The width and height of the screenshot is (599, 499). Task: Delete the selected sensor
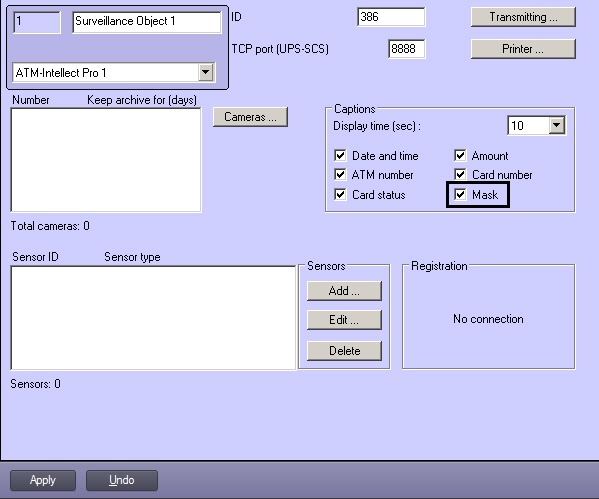click(344, 351)
